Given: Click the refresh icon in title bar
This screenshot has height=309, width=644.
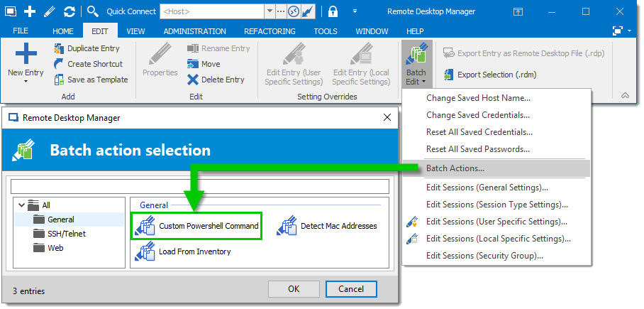Looking at the screenshot, I should coord(69,11).
